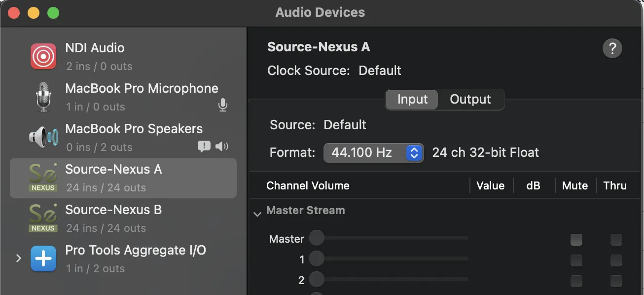Click the MacBook Pro Speakers icon

pyautogui.click(x=43, y=137)
